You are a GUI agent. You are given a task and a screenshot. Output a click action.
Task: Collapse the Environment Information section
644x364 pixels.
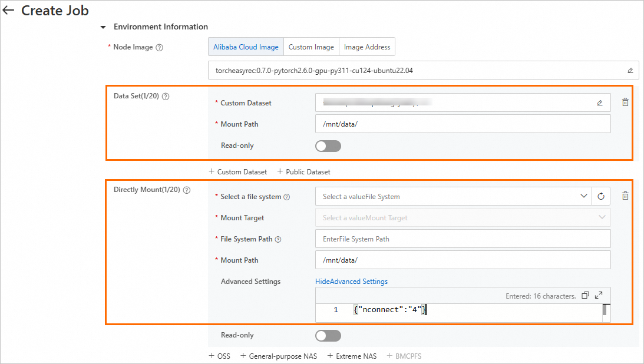click(103, 27)
